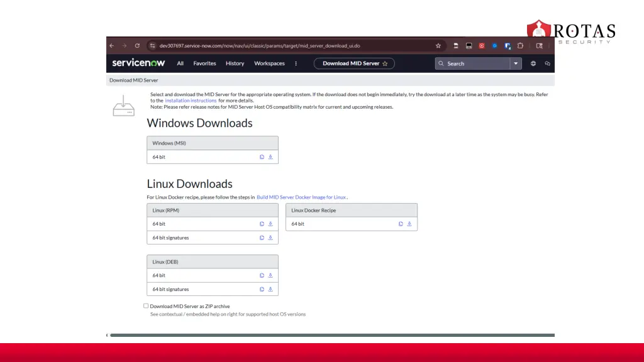The image size is (644, 362).
Task: Click the Linux (DEB) section header
Action: 213,262
